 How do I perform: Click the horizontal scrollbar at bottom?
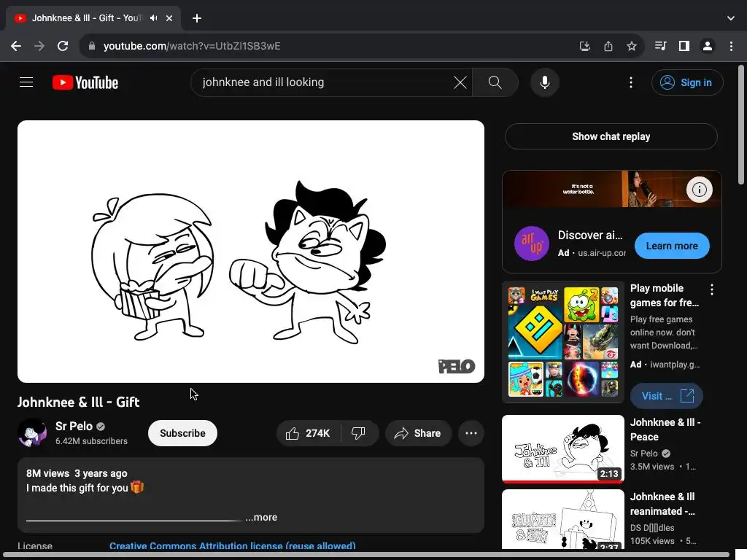[367, 555]
